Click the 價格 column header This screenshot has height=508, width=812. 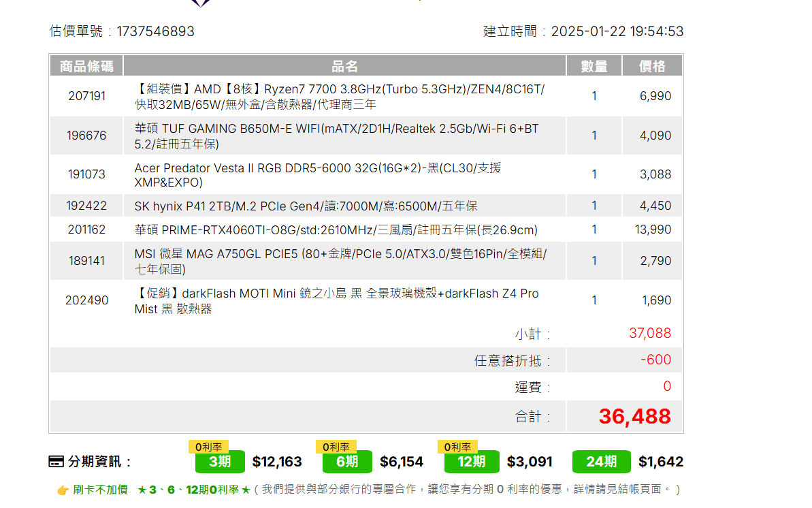[x=652, y=66]
